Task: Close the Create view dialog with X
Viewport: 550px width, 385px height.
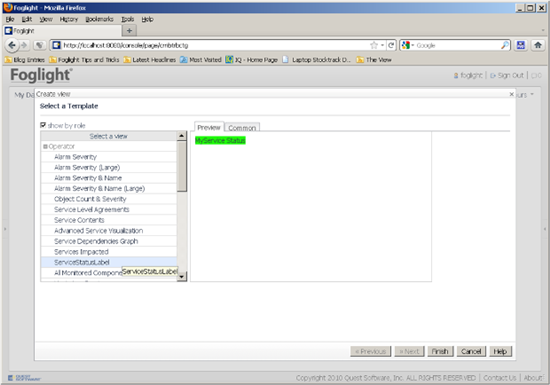Action: click(511, 94)
